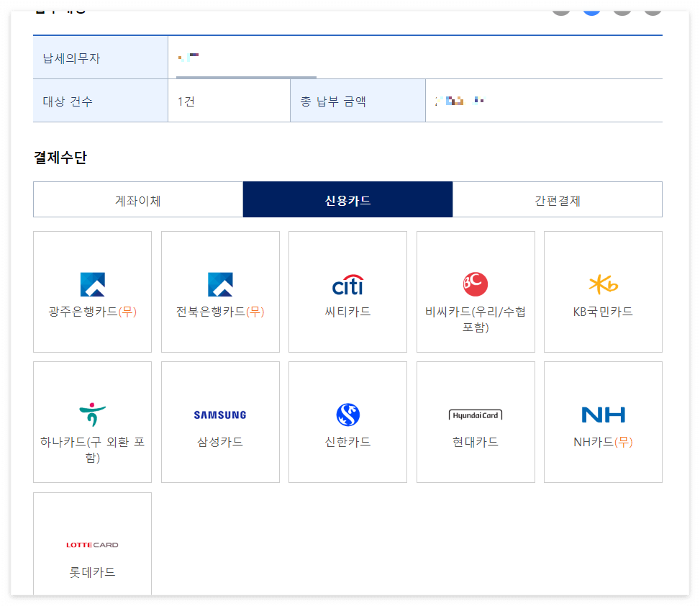Switch to the 간편결제 payment tab

click(x=558, y=199)
